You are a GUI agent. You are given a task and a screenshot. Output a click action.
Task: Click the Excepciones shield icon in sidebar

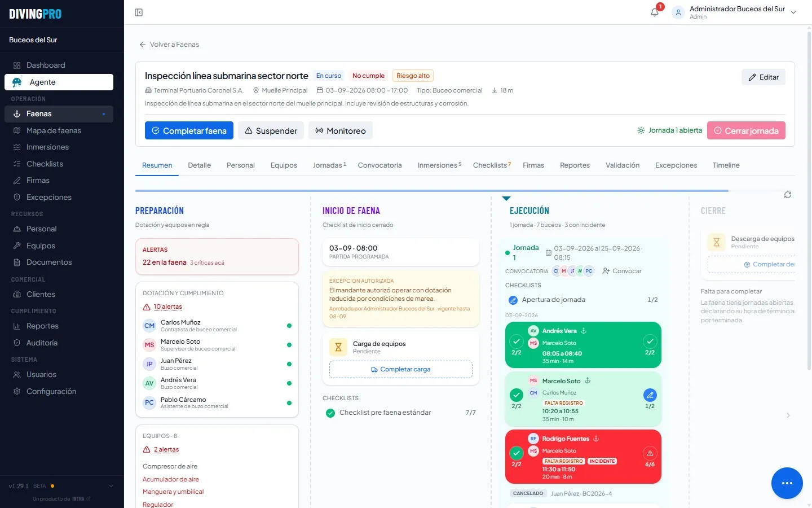click(17, 198)
